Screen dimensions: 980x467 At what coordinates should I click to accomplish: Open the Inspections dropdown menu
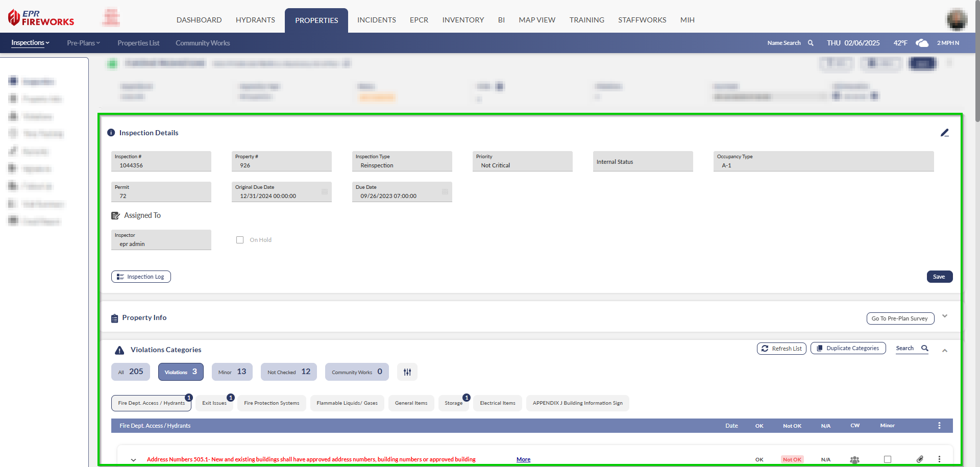pyautogui.click(x=30, y=43)
